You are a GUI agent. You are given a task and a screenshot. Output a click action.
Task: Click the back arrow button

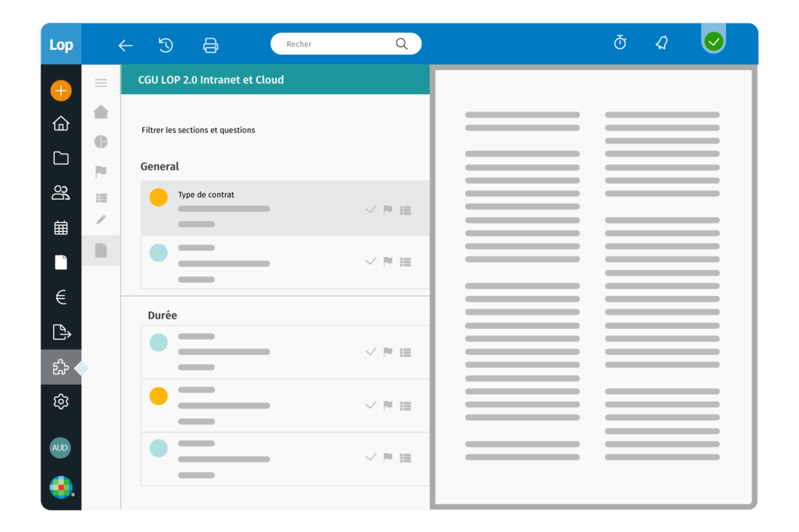tap(125, 45)
